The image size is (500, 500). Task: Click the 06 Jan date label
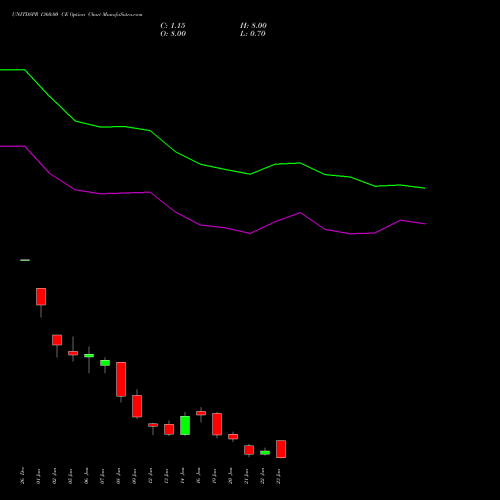pos(87,476)
